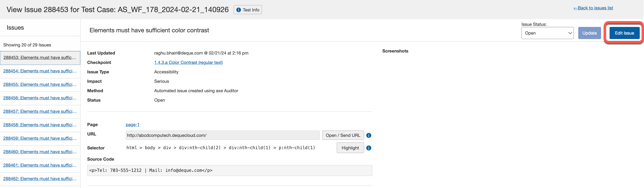The width and height of the screenshot is (644, 188).
Task: Highlight the selected element
Action: [350, 148]
